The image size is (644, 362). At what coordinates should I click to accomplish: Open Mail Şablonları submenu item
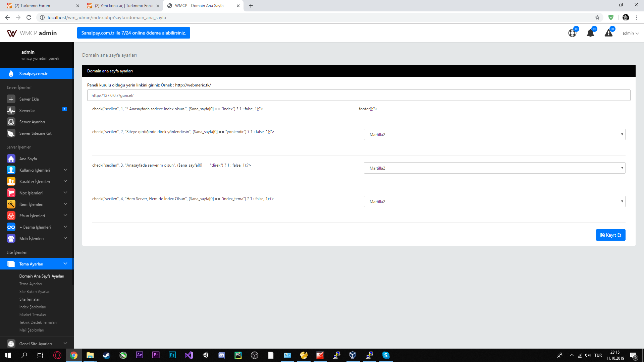32,330
